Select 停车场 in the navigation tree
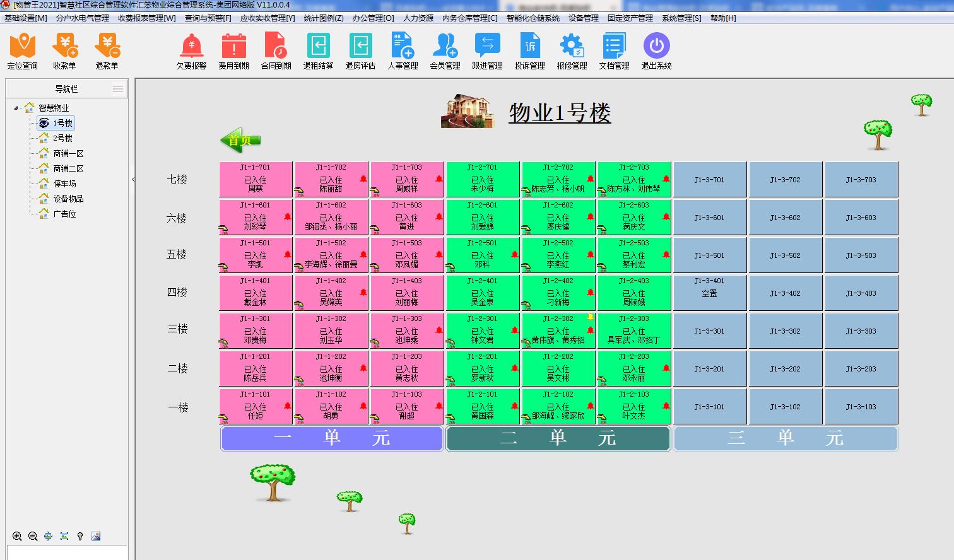The width and height of the screenshot is (954, 560). point(64,184)
